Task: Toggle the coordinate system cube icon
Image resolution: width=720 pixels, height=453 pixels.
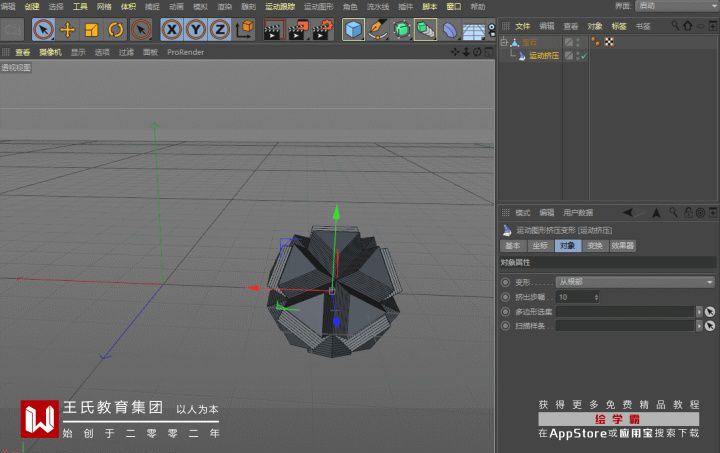Action: point(245,29)
